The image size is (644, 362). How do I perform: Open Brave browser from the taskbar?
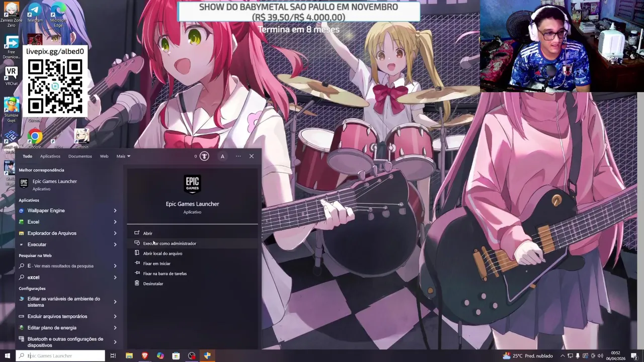point(145,355)
